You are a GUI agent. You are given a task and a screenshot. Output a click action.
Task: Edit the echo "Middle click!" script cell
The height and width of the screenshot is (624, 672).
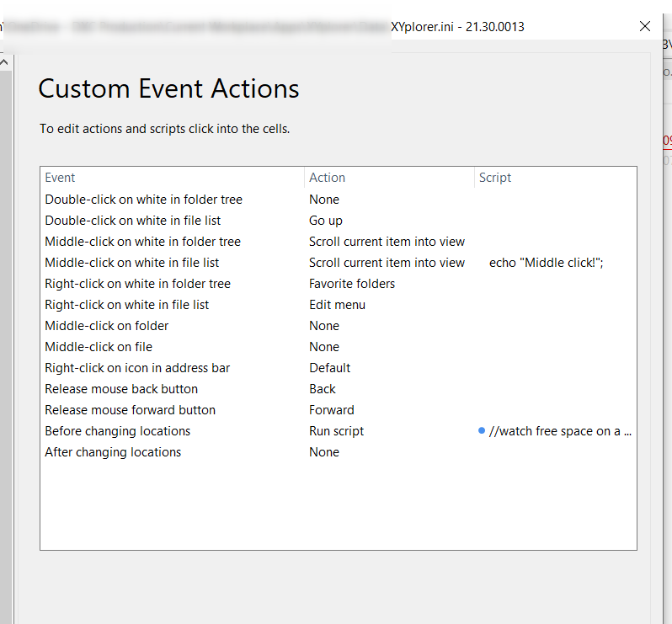coord(546,263)
